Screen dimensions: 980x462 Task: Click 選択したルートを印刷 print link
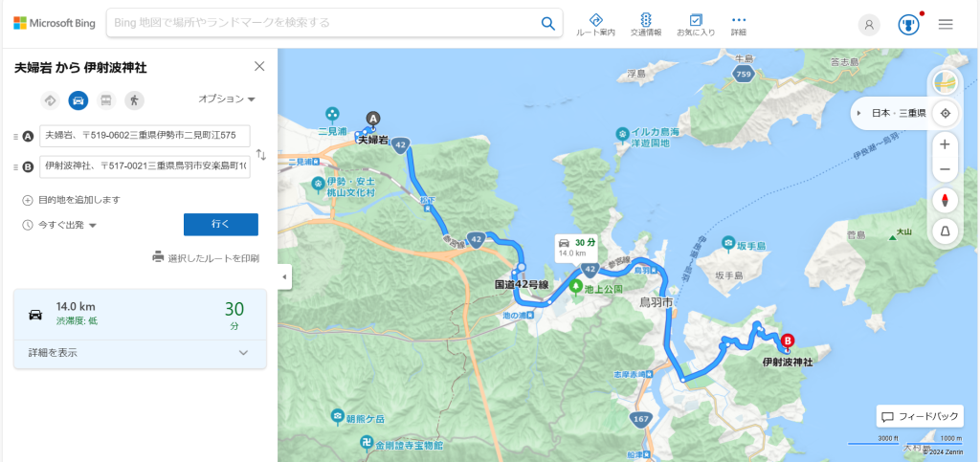point(207,258)
